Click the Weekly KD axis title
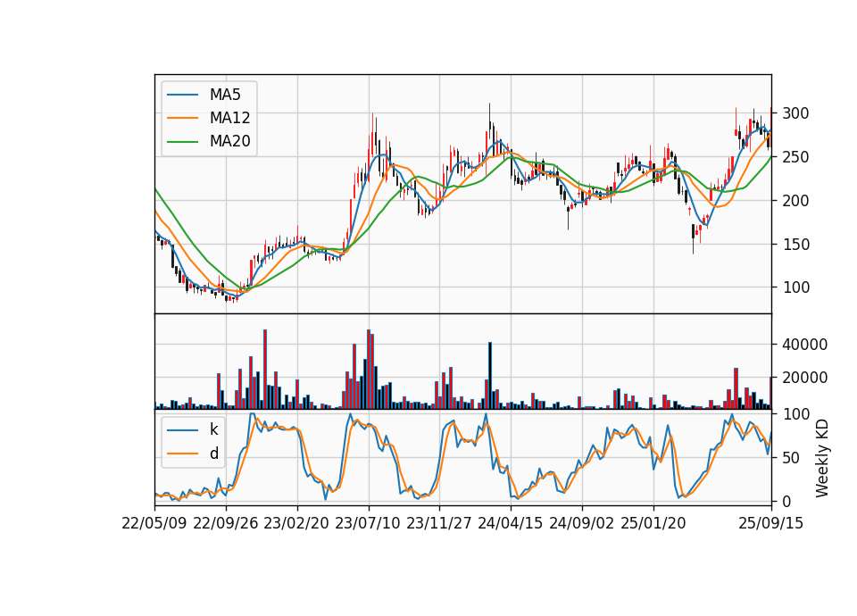The width and height of the screenshot is (857, 616). (822, 459)
